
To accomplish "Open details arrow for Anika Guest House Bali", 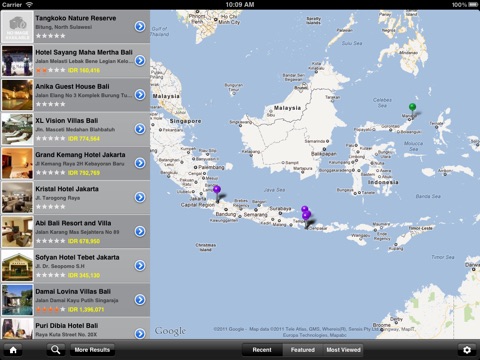I will pyautogui.click(x=140, y=95).
